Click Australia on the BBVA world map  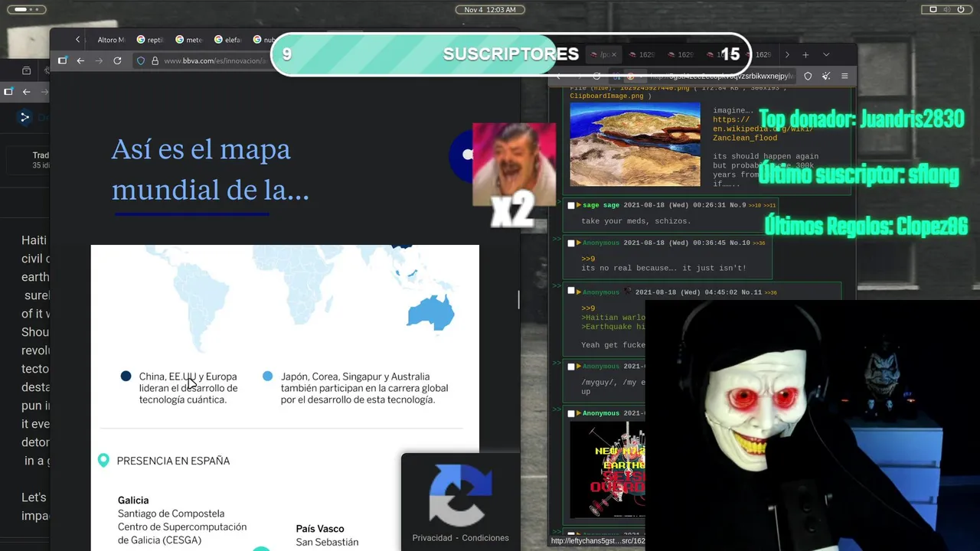click(431, 312)
